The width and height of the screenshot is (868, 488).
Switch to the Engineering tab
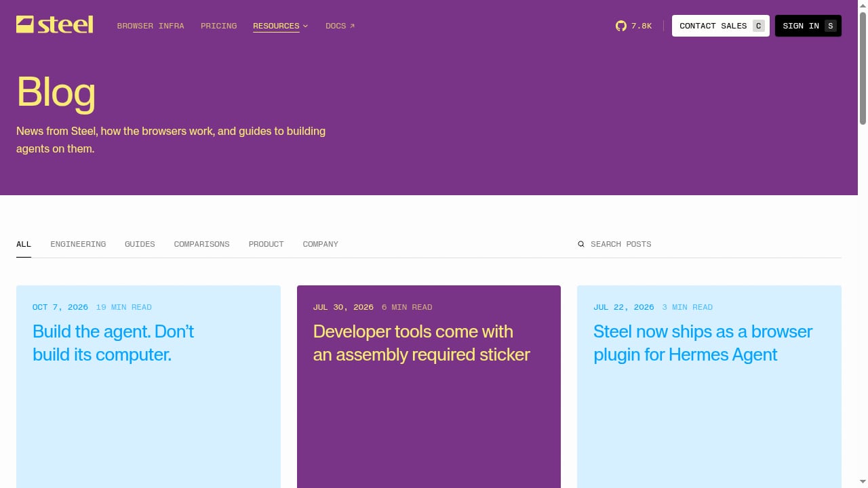click(x=78, y=244)
